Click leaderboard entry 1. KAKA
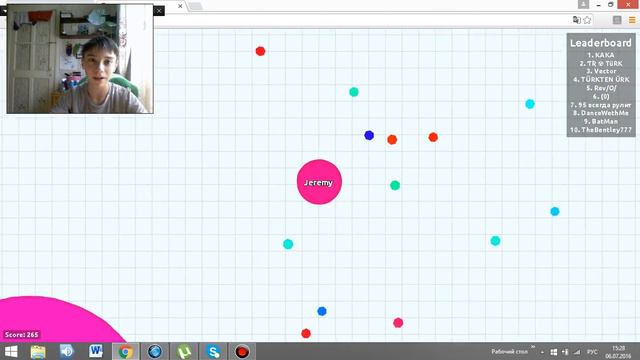Image resolution: width=640 pixels, height=360 pixels. pyautogui.click(x=600, y=55)
